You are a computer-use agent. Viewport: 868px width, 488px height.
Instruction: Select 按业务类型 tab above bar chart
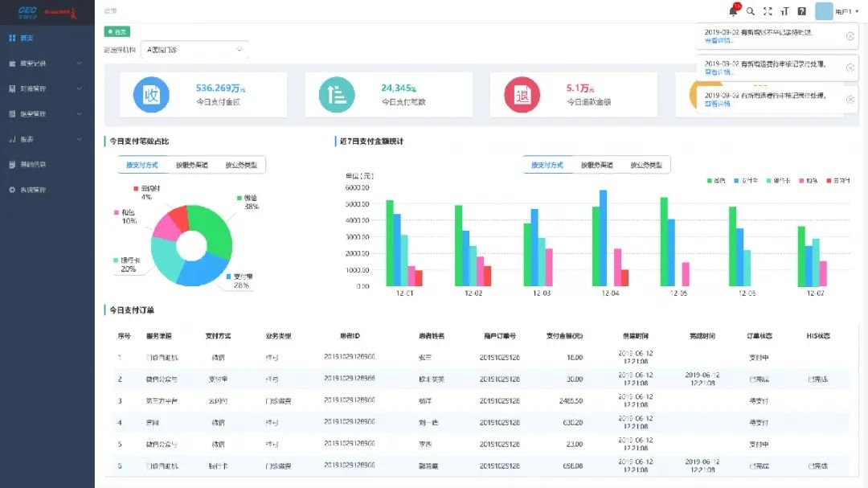click(646, 165)
